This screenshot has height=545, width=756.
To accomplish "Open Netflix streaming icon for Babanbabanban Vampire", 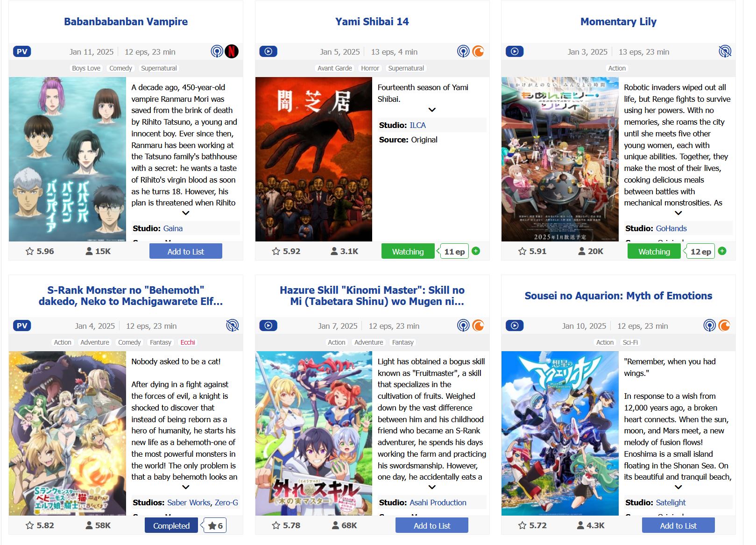I will pos(232,51).
